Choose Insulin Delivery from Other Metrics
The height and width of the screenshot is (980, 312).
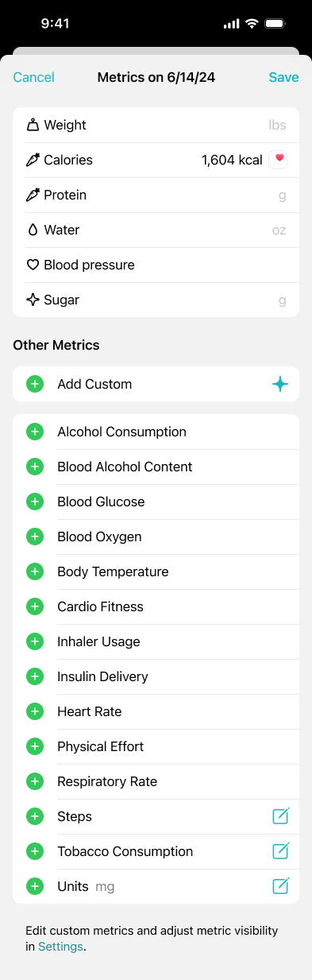[156, 676]
